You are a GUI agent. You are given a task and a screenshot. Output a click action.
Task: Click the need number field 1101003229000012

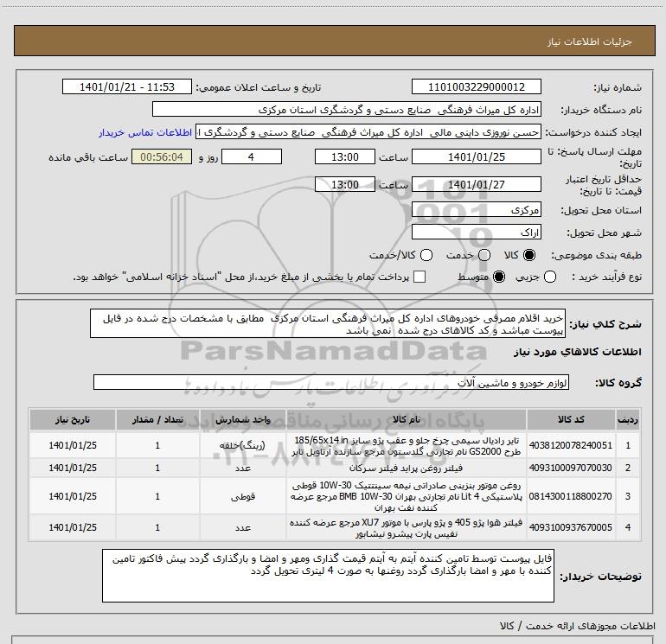(x=476, y=86)
